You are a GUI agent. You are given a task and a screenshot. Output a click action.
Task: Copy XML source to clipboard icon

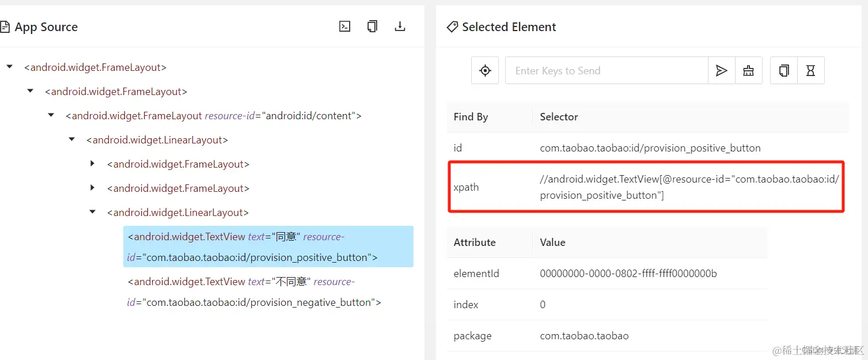(372, 26)
